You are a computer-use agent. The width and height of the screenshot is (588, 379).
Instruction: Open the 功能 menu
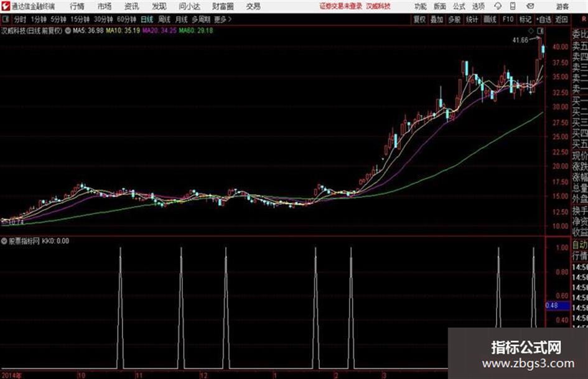click(x=421, y=6)
